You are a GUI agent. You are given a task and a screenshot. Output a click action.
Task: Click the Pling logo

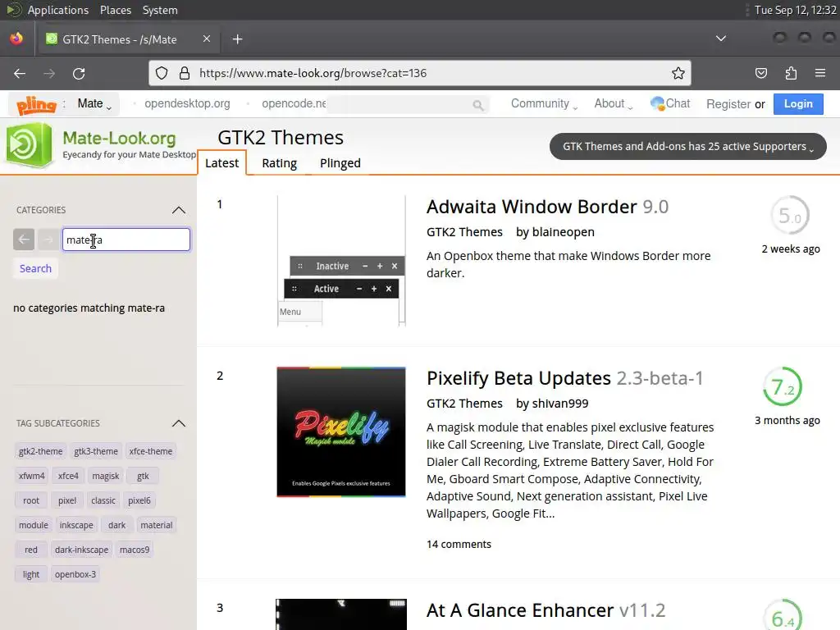[x=36, y=104]
